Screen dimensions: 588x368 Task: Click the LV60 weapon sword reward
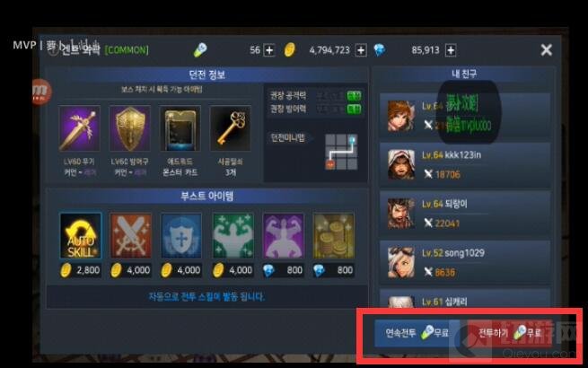point(80,128)
